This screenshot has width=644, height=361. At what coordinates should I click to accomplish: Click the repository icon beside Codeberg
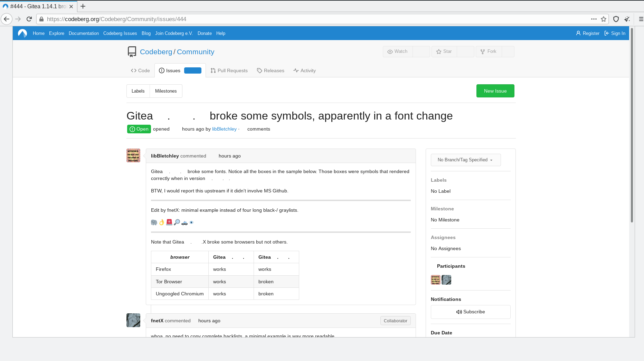132,52
